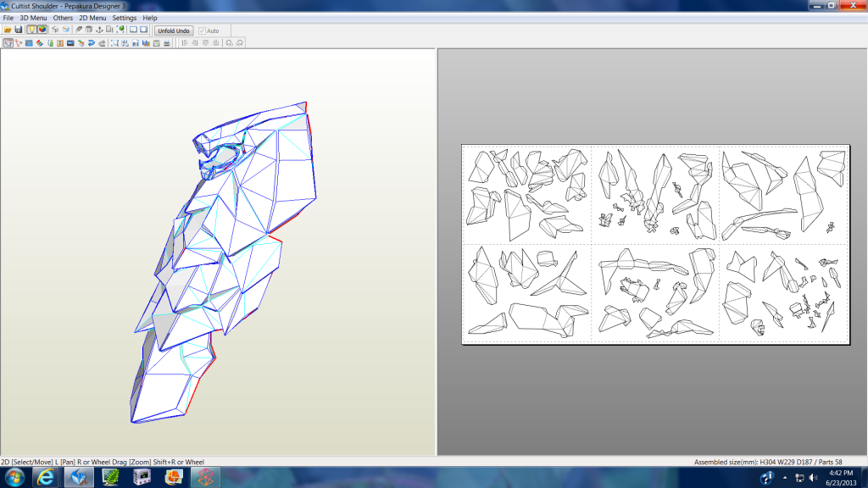
Task: Open the 2D Menu
Action: [92, 18]
